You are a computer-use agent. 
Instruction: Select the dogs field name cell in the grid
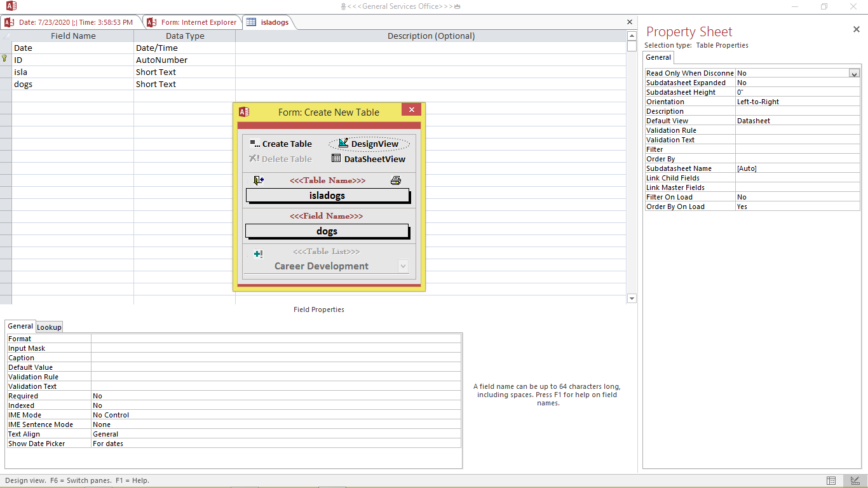73,84
